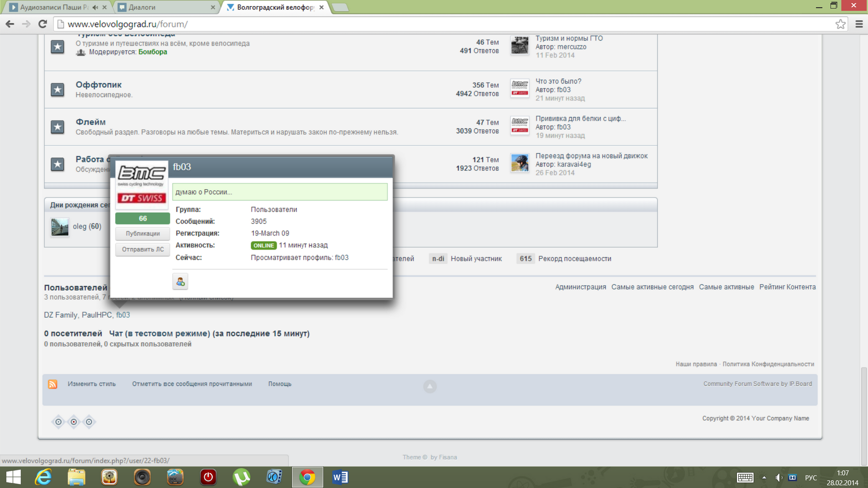Open topic Туризм и нормы ГТО
The image size is (868, 488).
coord(569,38)
